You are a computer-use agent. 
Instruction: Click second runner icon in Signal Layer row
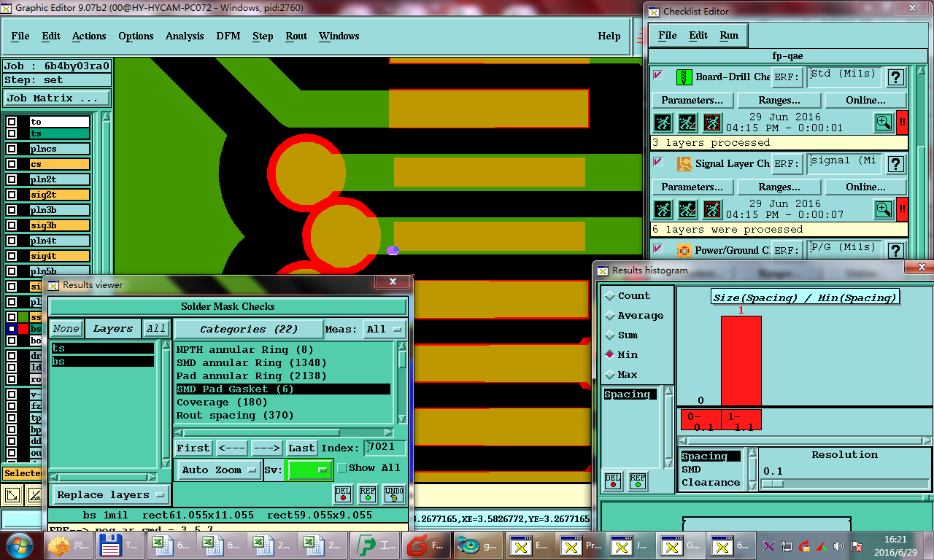(x=687, y=209)
